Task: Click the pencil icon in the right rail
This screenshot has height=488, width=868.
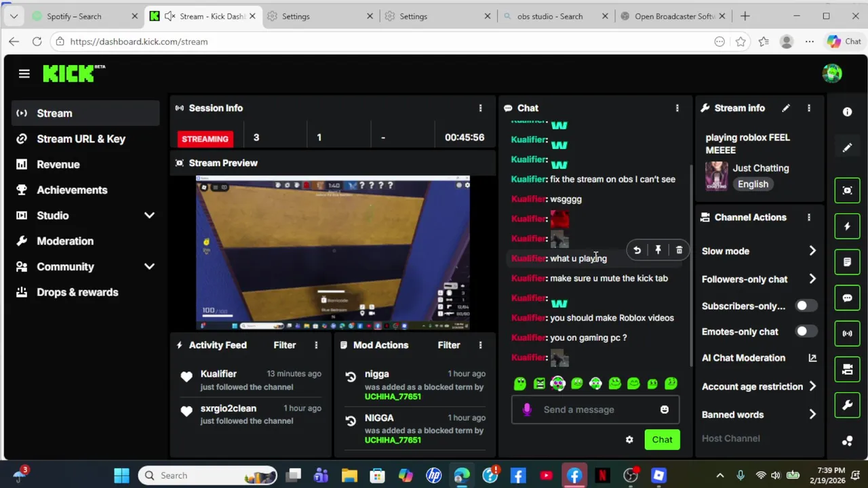Action: coord(847,148)
